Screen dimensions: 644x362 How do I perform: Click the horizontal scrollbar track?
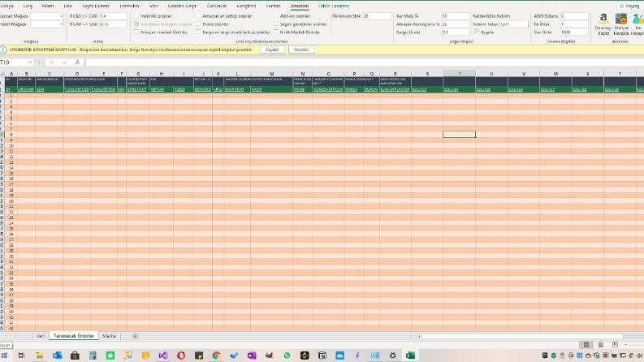pos(521,336)
